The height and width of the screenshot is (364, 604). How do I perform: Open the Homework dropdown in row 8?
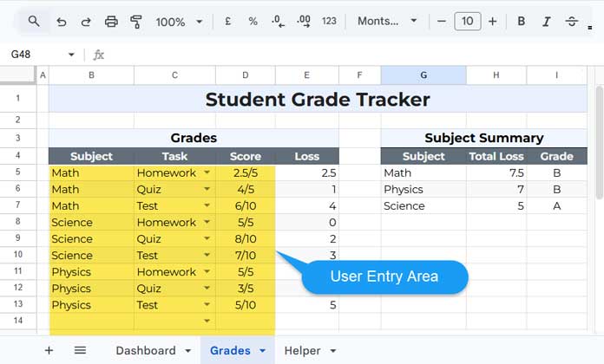[207, 222]
